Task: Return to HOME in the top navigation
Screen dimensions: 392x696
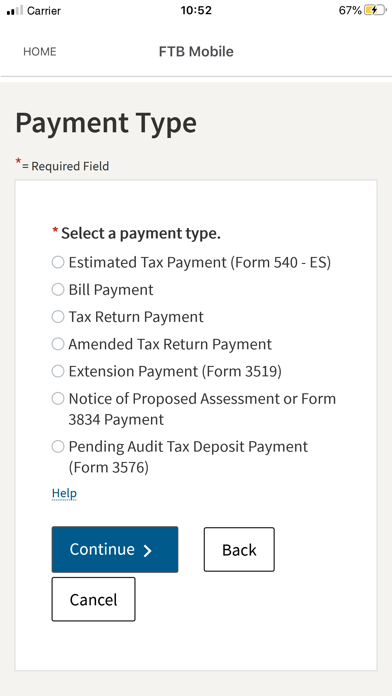Action: pyautogui.click(x=40, y=52)
